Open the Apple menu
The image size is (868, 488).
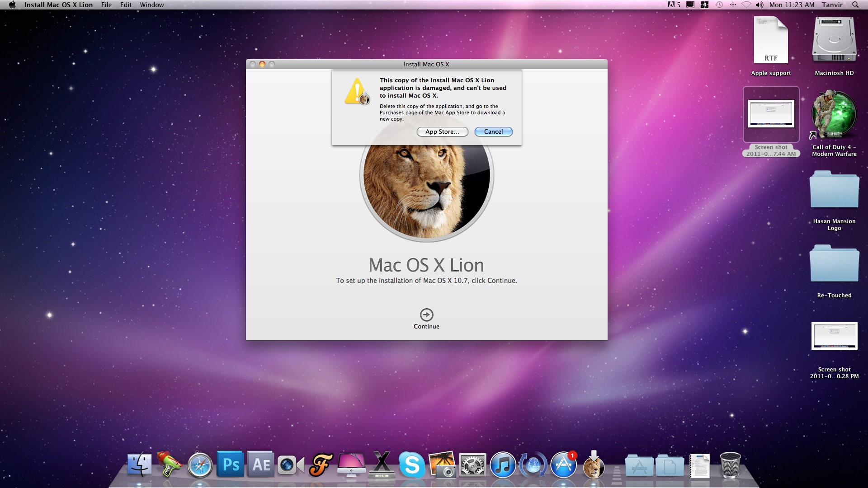click(12, 5)
